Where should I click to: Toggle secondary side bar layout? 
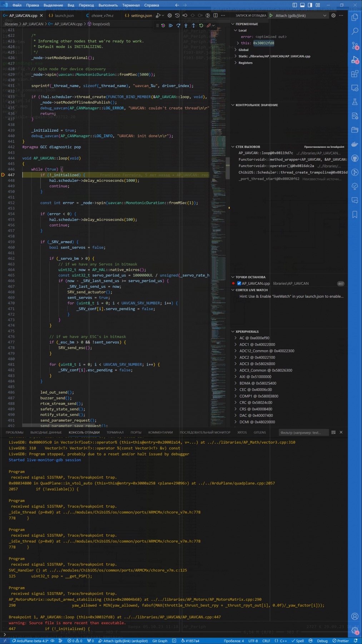click(x=310, y=5)
